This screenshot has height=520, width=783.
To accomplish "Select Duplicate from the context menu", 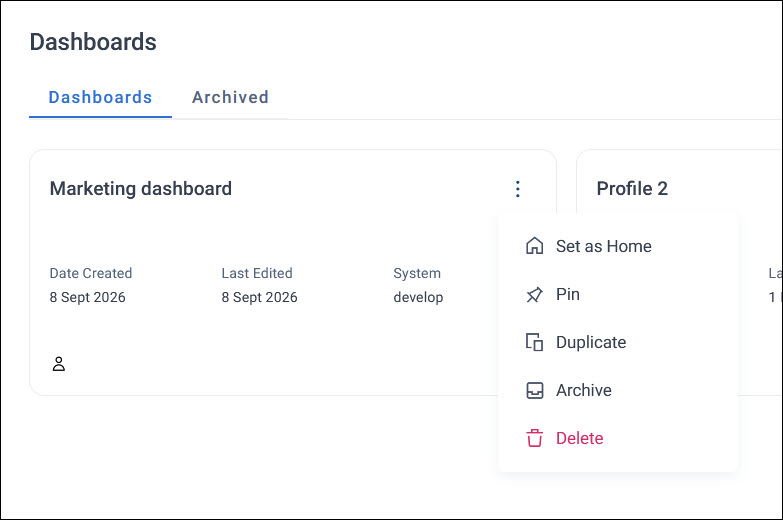I will click(x=618, y=342).
